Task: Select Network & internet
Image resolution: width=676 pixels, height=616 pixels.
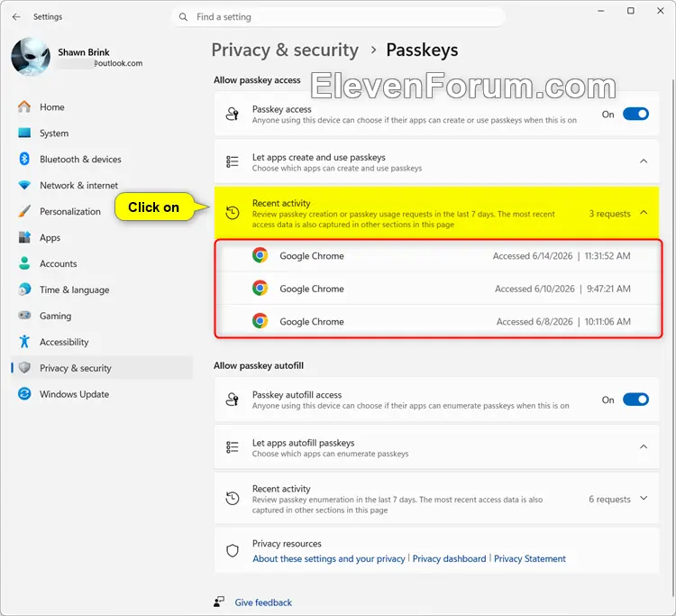Action: [x=102, y=185]
